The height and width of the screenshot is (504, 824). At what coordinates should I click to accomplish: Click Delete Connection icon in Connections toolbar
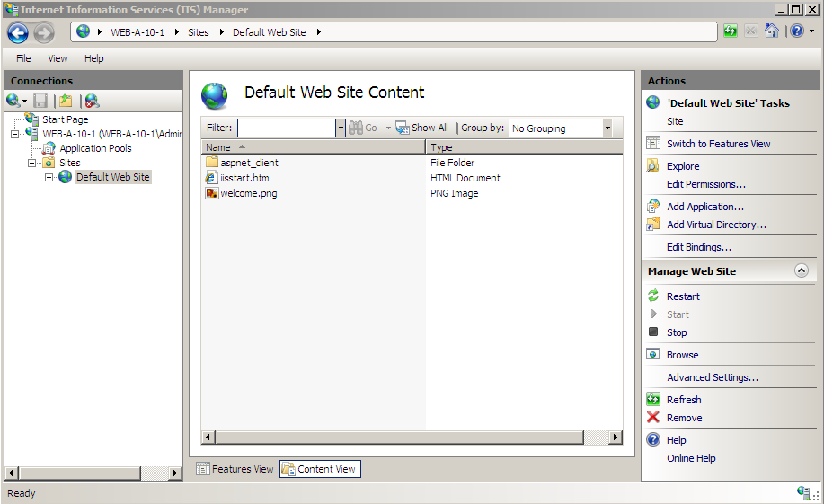pos(92,101)
